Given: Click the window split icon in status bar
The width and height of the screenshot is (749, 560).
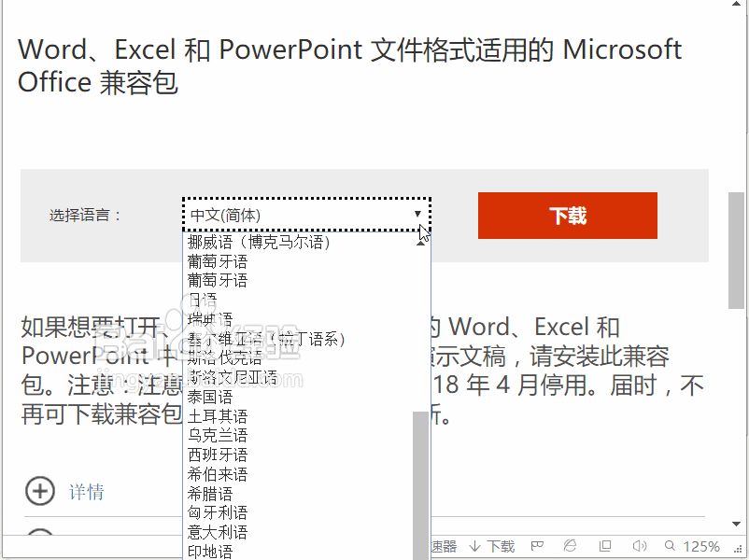Looking at the screenshot, I should (605, 546).
